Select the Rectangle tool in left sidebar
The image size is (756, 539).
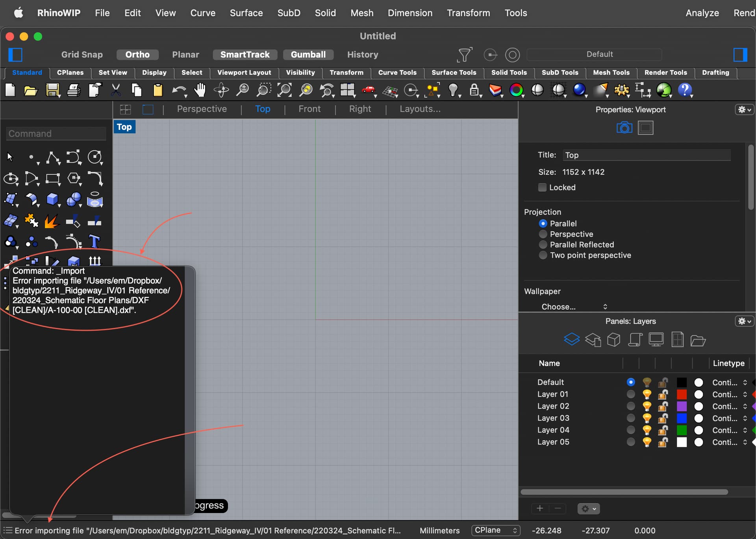pyautogui.click(x=53, y=179)
